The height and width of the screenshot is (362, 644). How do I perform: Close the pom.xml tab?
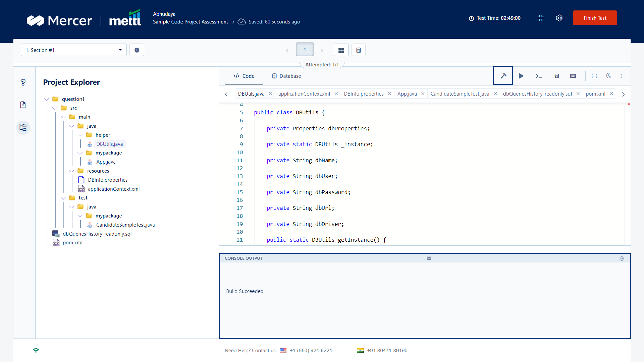click(611, 94)
